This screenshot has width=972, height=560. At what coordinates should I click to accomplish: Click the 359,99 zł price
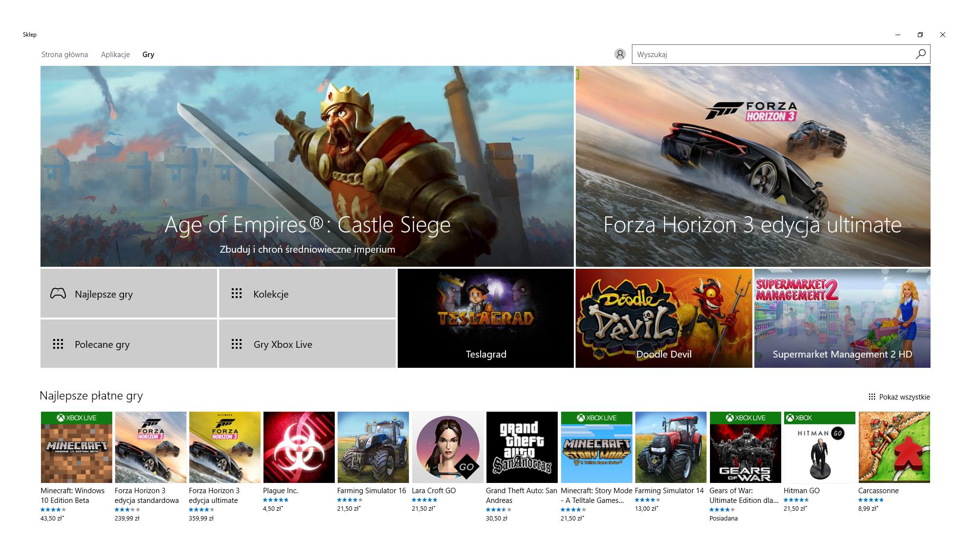(201, 519)
